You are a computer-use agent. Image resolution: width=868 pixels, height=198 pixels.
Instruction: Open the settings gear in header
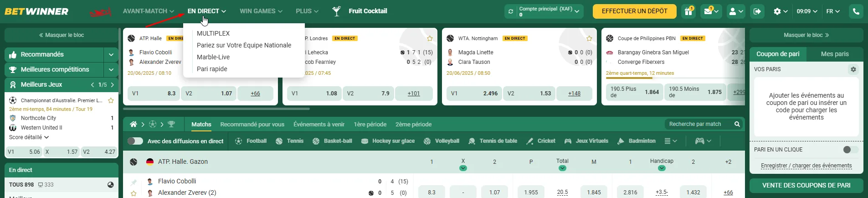point(781,11)
